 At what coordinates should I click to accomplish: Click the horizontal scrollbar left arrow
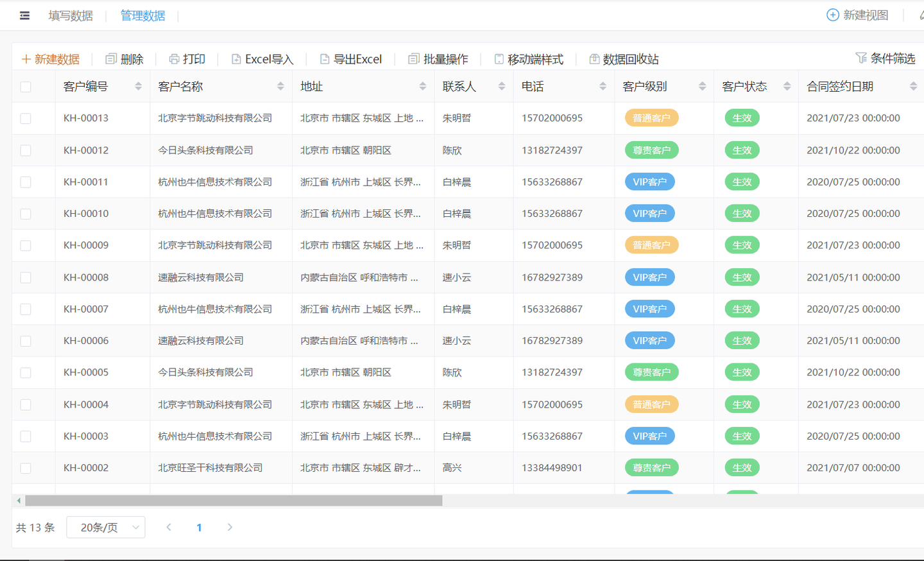[x=19, y=501]
